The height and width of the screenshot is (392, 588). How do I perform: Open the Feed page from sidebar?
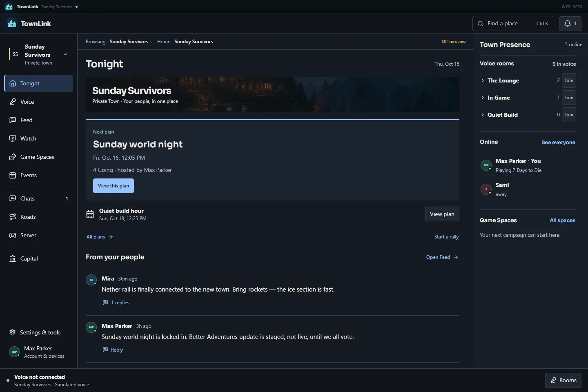(39, 120)
